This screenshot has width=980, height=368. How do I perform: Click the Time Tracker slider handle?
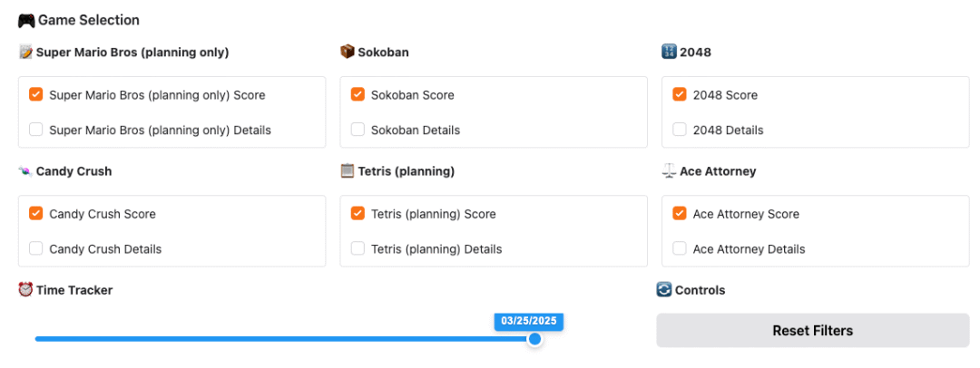[x=535, y=339]
